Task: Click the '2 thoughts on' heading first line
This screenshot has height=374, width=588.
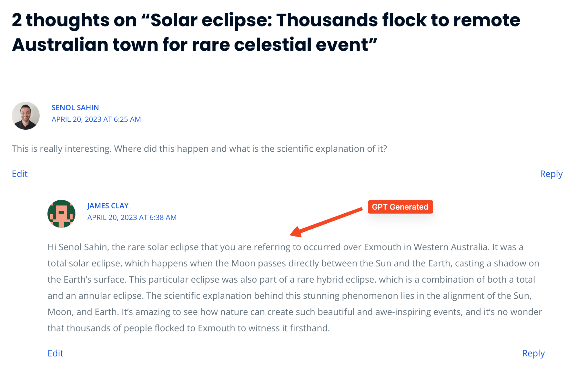Action: 266,20
